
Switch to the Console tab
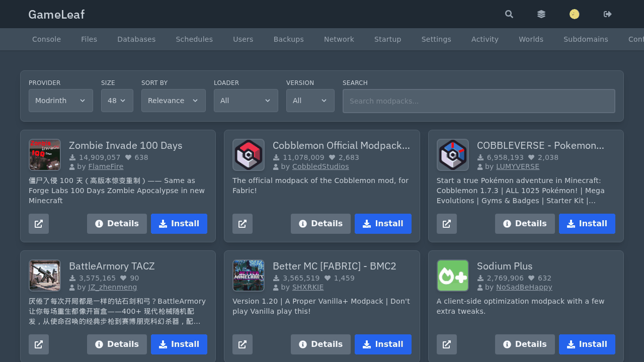pyautogui.click(x=46, y=39)
